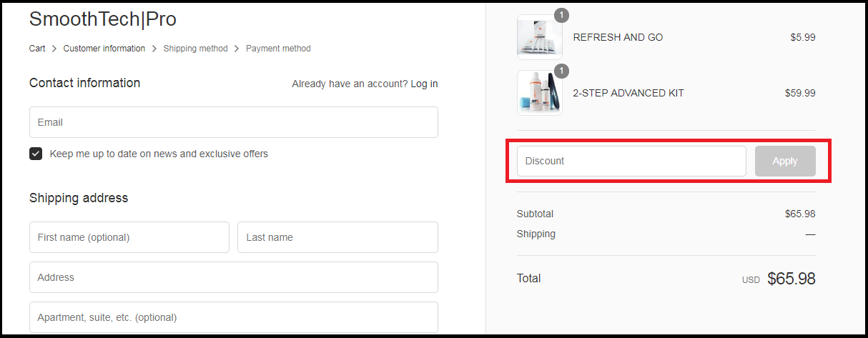
Task: Go back to Cart breadcrumb
Action: (x=37, y=49)
